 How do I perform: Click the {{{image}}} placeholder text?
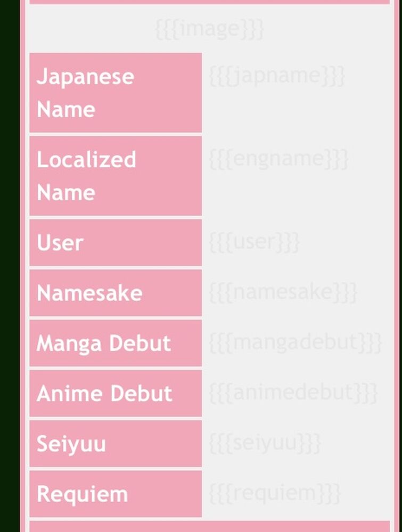209,29
